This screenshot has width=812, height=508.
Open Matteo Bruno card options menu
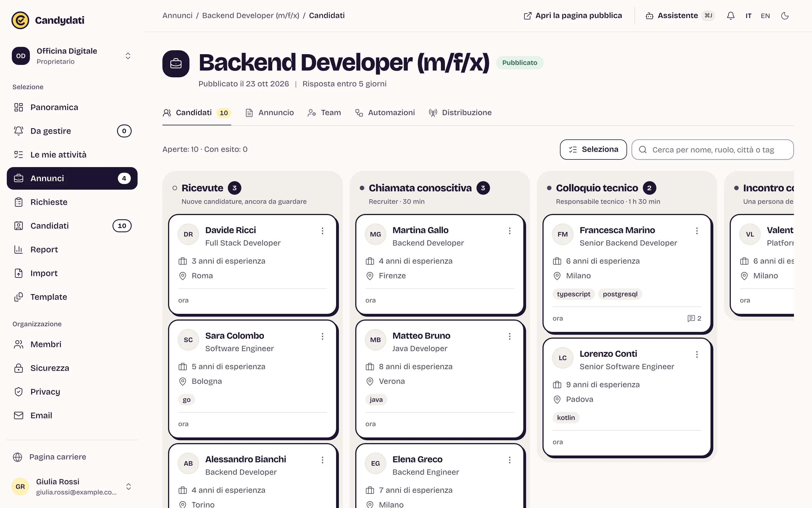coord(510,336)
